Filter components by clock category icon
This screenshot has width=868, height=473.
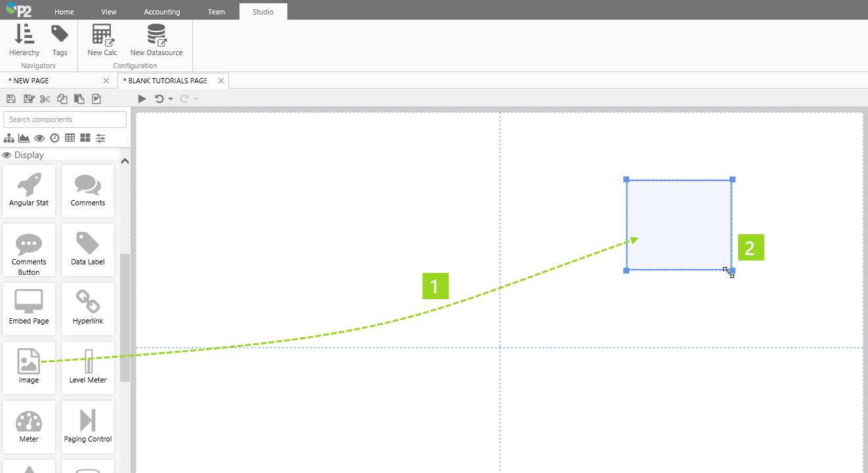pyautogui.click(x=55, y=138)
